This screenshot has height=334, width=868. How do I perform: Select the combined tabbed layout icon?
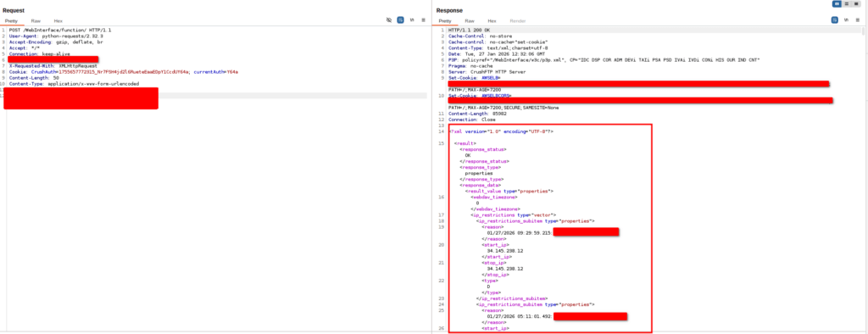coord(856,4)
